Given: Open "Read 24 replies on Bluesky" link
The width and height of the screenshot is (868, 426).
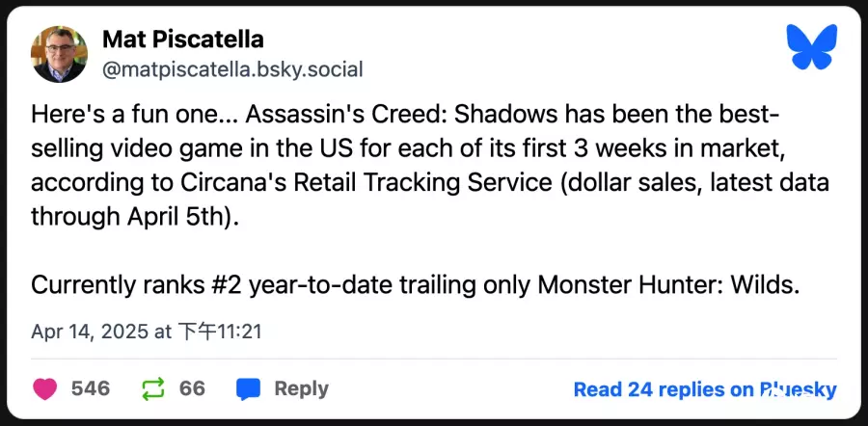Looking at the screenshot, I should [x=704, y=389].
